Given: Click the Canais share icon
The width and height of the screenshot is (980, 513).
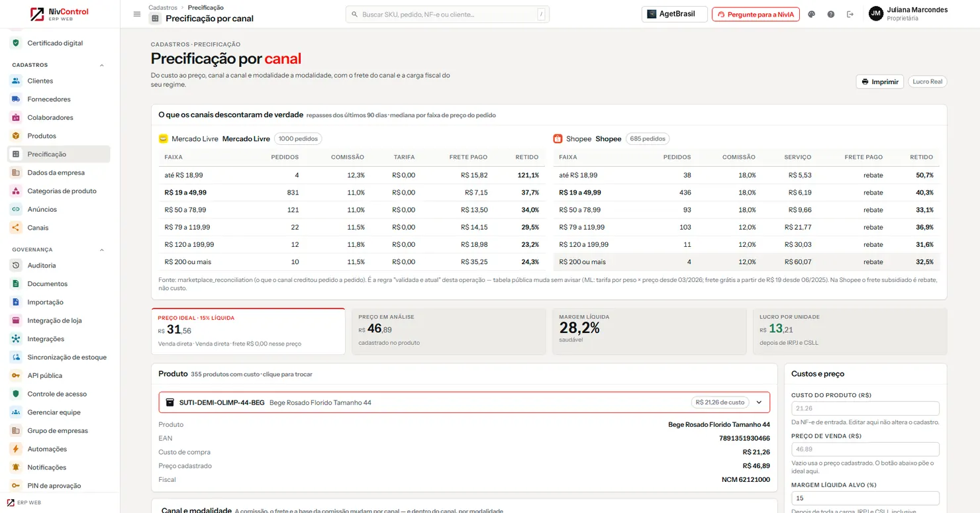Looking at the screenshot, I should [16, 228].
